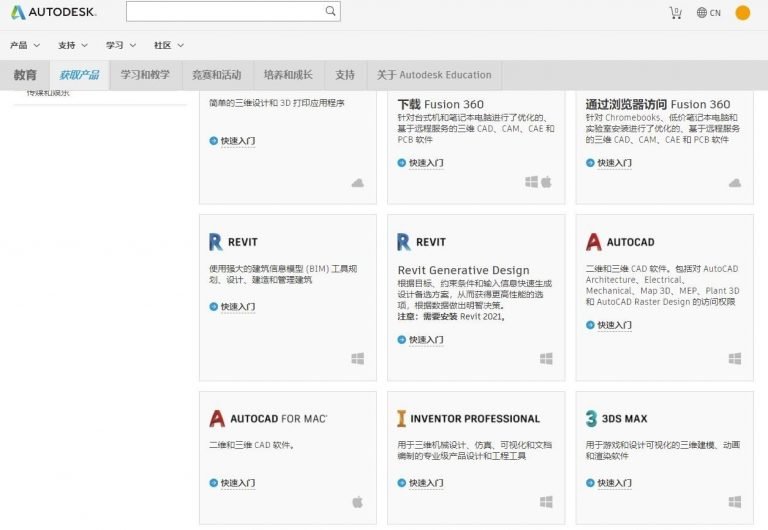The image size is (768, 530).
Task: Switch to the 学习和教学 tab
Action: (145, 75)
